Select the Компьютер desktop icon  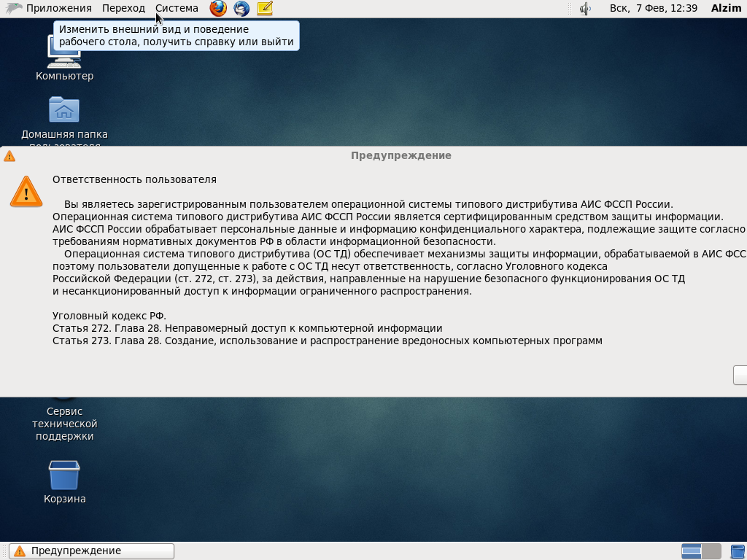coord(64,58)
